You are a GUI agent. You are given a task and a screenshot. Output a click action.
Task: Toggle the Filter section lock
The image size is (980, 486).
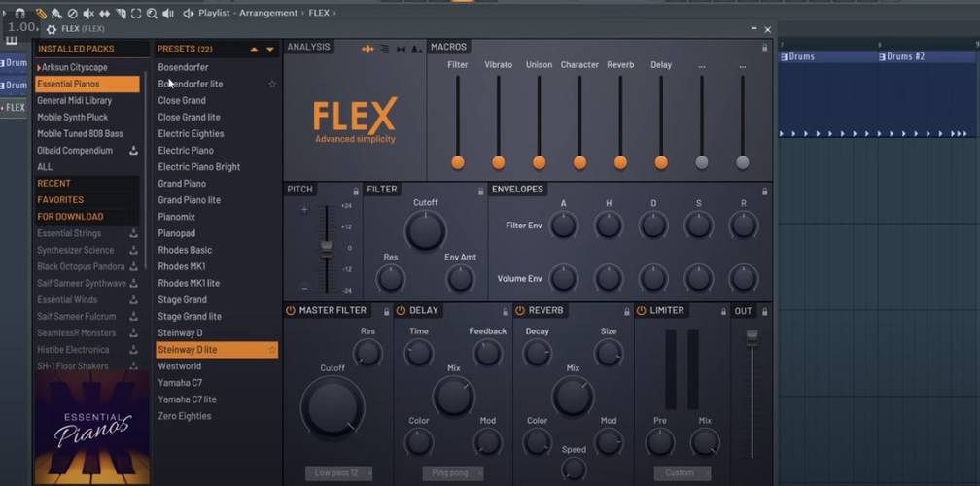[480, 191]
